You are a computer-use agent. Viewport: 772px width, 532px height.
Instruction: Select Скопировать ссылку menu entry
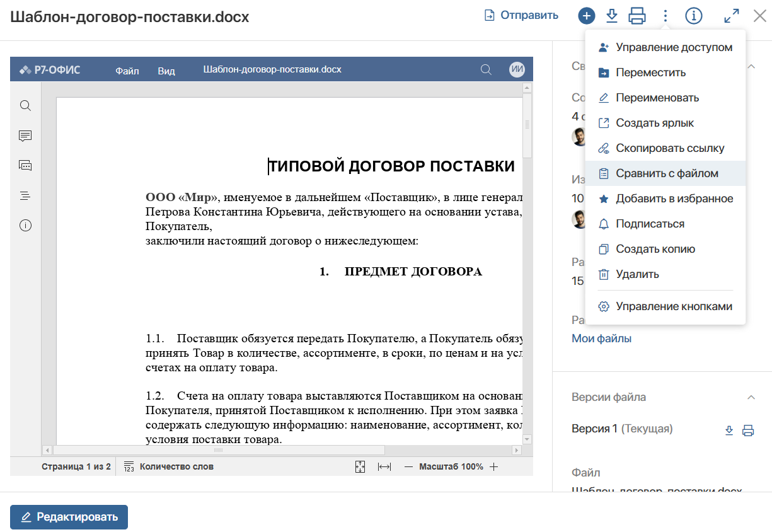tap(665, 148)
